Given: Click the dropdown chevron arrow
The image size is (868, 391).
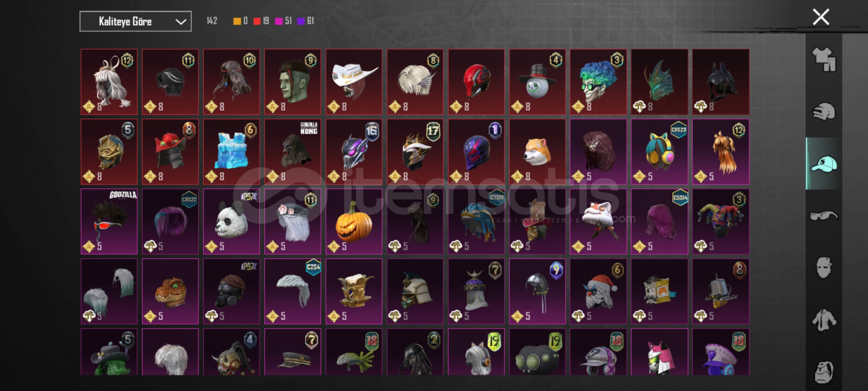Looking at the screenshot, I should tap(181, 22).
